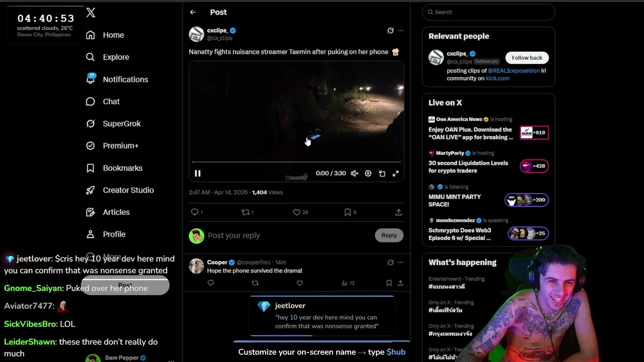
Task: Click Follow back for cxclips_
Action: 527,58
